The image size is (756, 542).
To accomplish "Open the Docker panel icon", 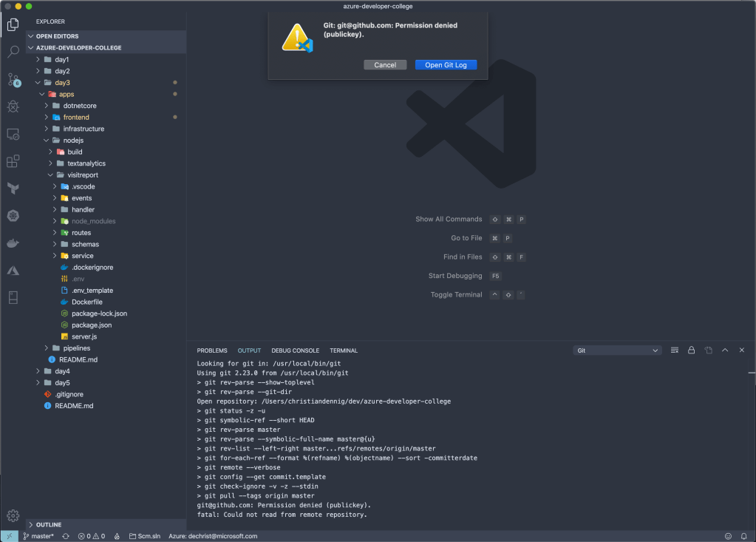I will pyautogui.click(x=13, y=243).
